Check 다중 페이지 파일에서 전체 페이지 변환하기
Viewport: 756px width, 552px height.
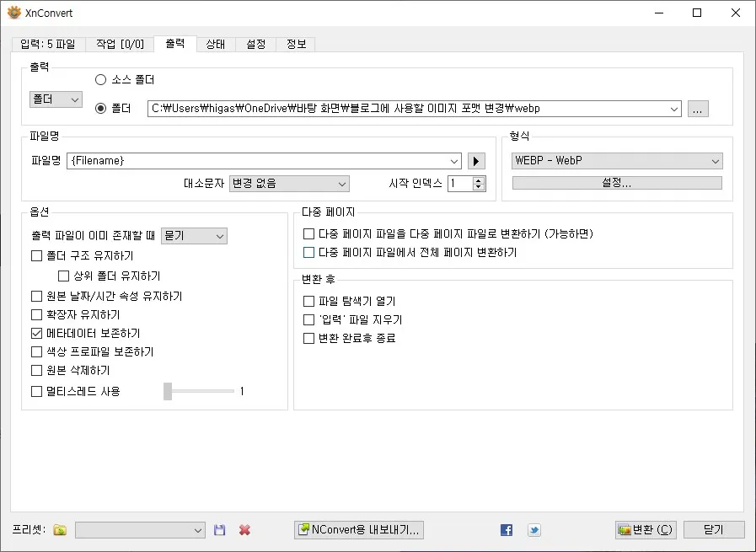tap(308, 252)
